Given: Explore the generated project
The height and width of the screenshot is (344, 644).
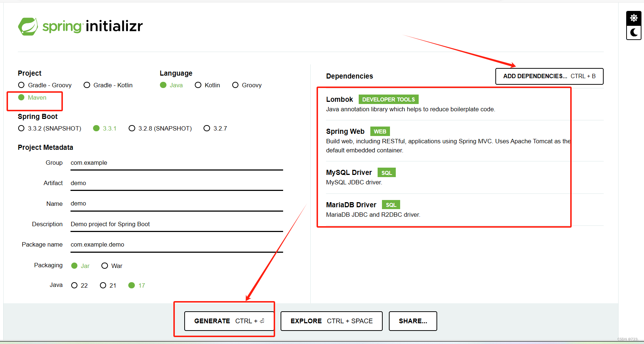Looking at the screenshot, I should pyautogui.click(x=331, y=321).
